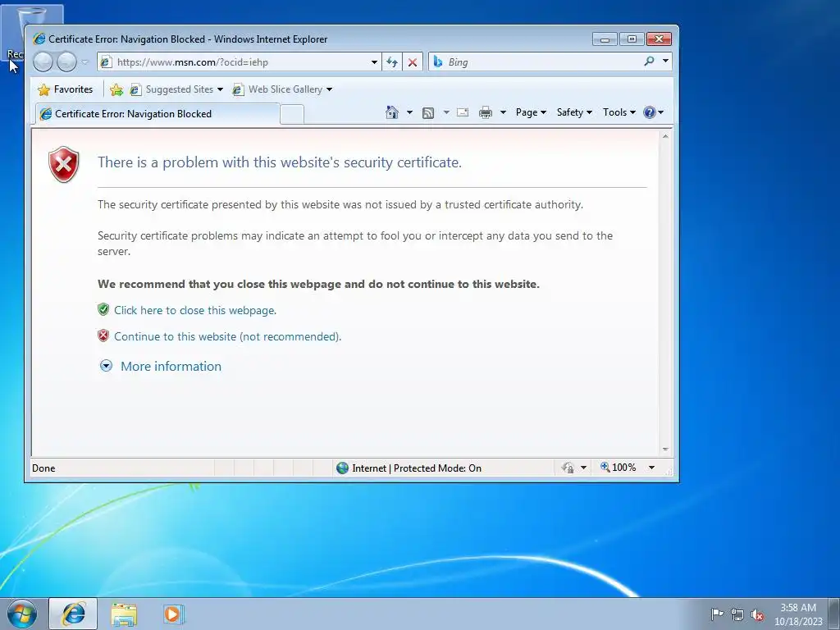Open the Windows Start menu
This screenshot has width=840, height=630.
[21, 614]
